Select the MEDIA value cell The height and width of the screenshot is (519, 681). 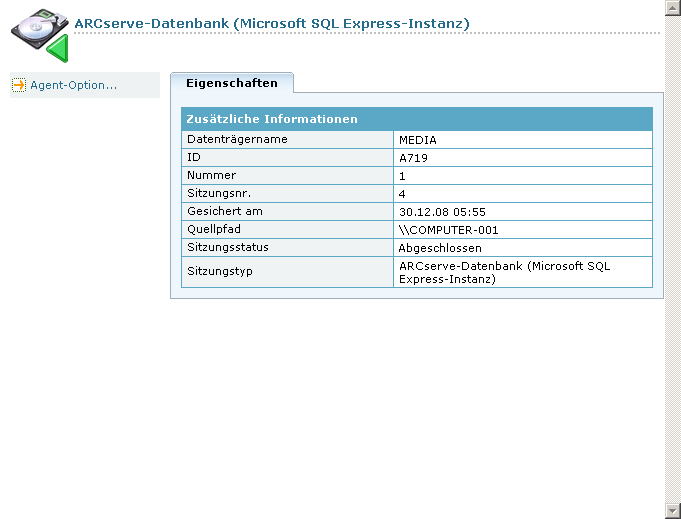[522, 140]
